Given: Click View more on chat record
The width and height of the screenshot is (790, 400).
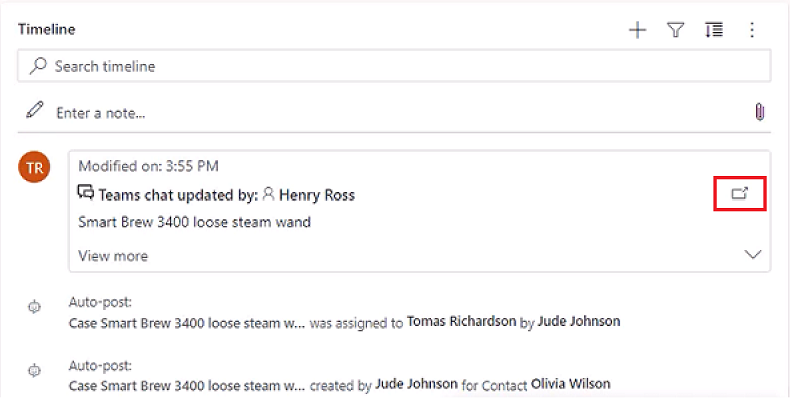Looking at the screenshot, I should click(113, 256).
